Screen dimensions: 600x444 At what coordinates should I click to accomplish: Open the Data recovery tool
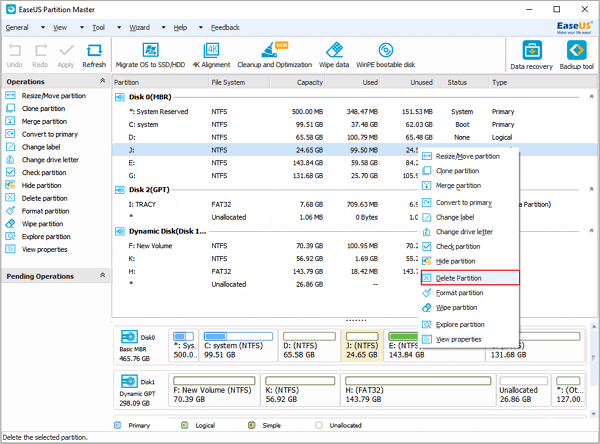pos(532,56)
